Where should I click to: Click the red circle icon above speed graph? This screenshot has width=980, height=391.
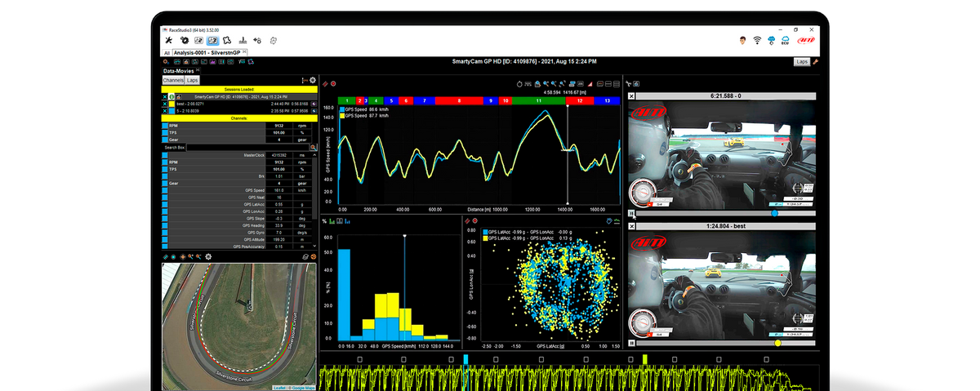333,83
